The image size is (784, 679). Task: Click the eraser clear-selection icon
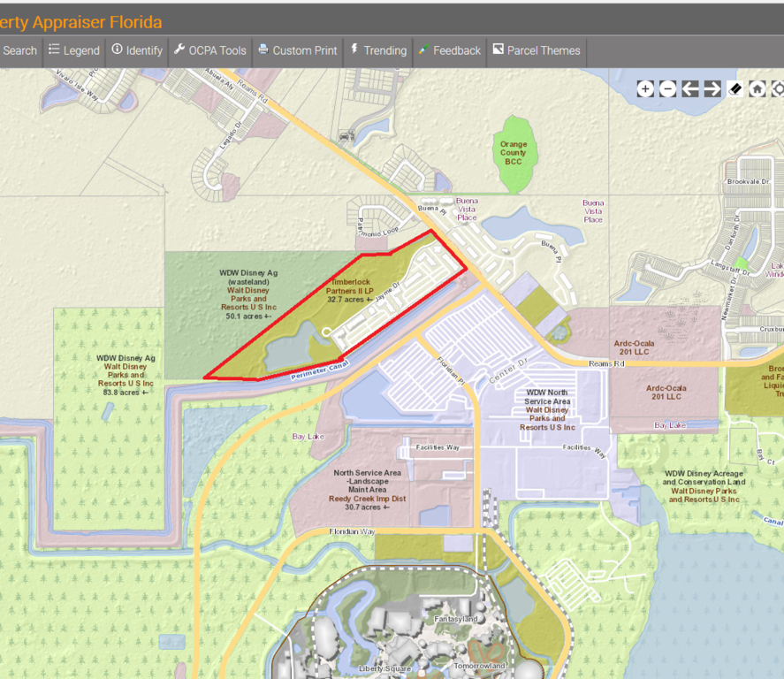[735, 88]
